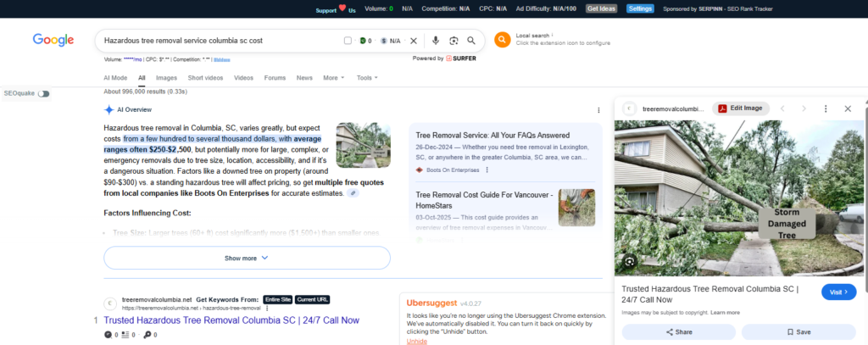Click the storm damaged tree image preview
The height and width of the screenshot is (345, 868).
(738, 198)
